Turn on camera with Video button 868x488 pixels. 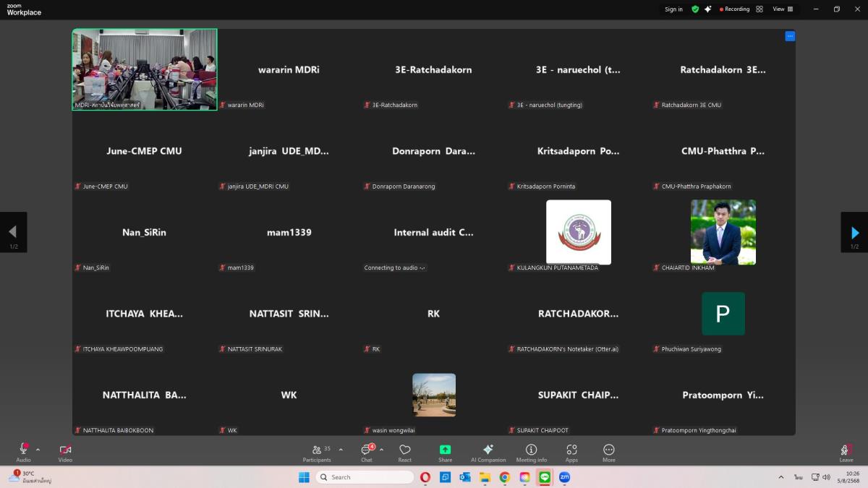pyautogui.click(x=65, y=453)
